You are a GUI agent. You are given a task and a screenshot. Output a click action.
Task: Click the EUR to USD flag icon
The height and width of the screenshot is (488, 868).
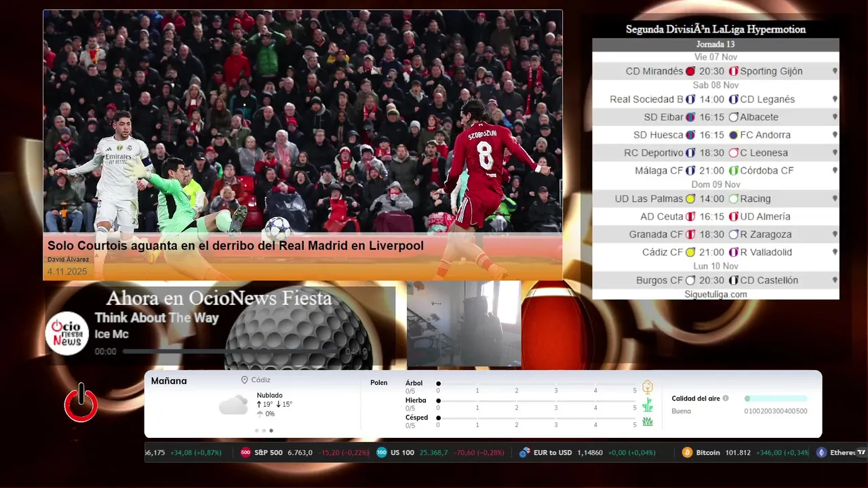click(x=524, y=453)
